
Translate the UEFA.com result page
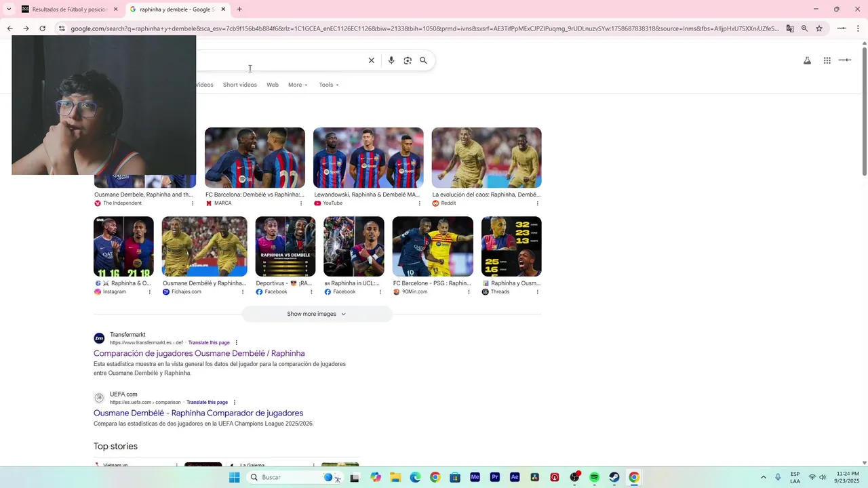pyautogui.click(x=207, y=403)
